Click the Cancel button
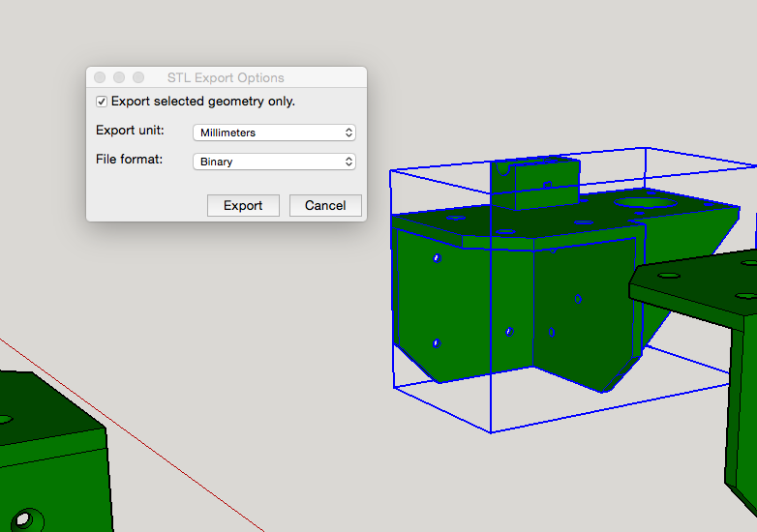 click(x=325, y=205)
